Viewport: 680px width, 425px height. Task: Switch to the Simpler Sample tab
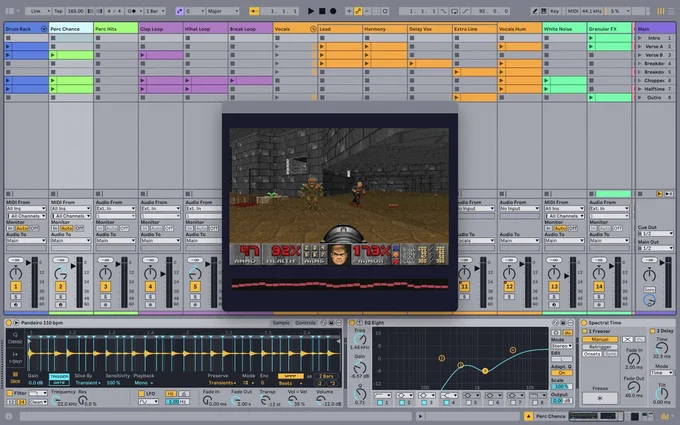coord(281,323)
